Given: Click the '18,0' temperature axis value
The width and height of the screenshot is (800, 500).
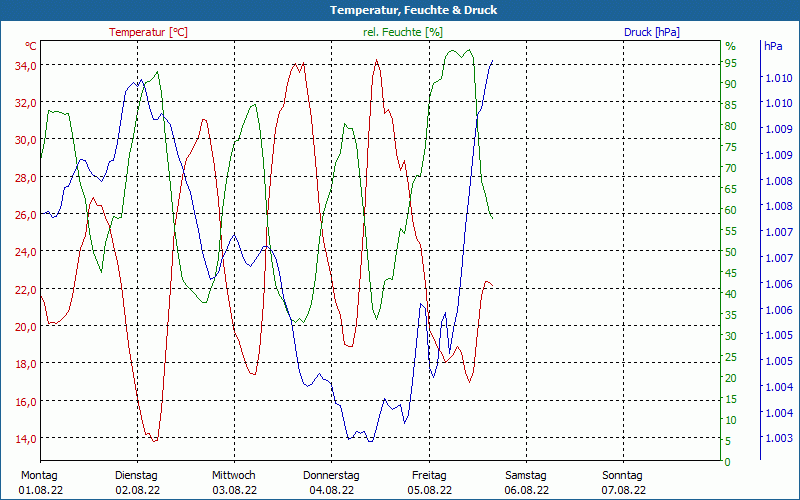Looking at the screenshot, I should pos(26,364).
